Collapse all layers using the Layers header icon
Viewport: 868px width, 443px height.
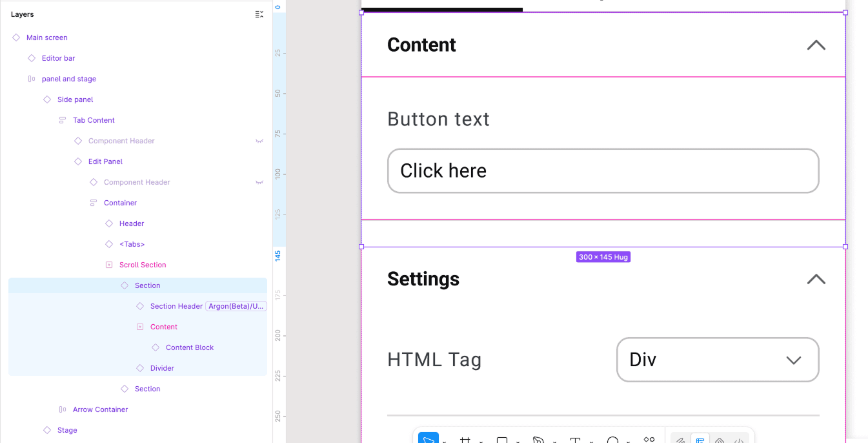pyautogui.click(x=259, y=14)
